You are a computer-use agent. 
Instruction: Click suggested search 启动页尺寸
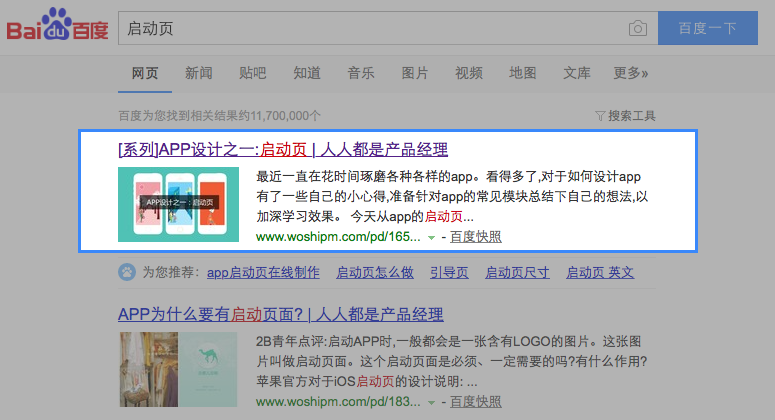click(517, 272)
